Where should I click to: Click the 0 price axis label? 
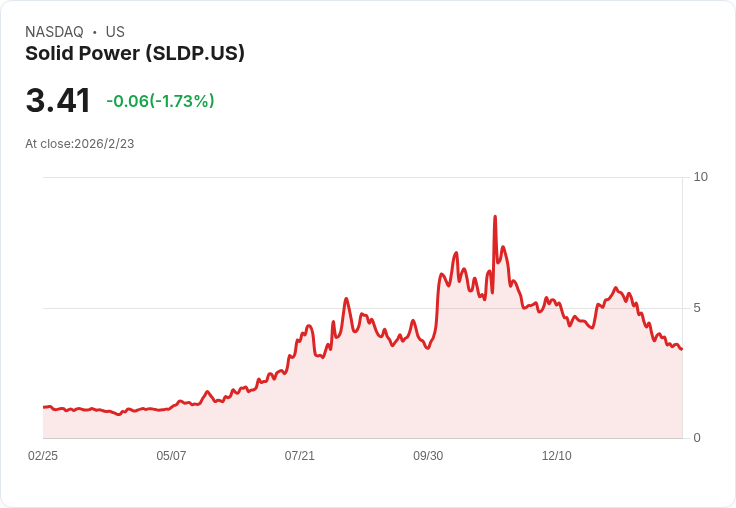697,438
